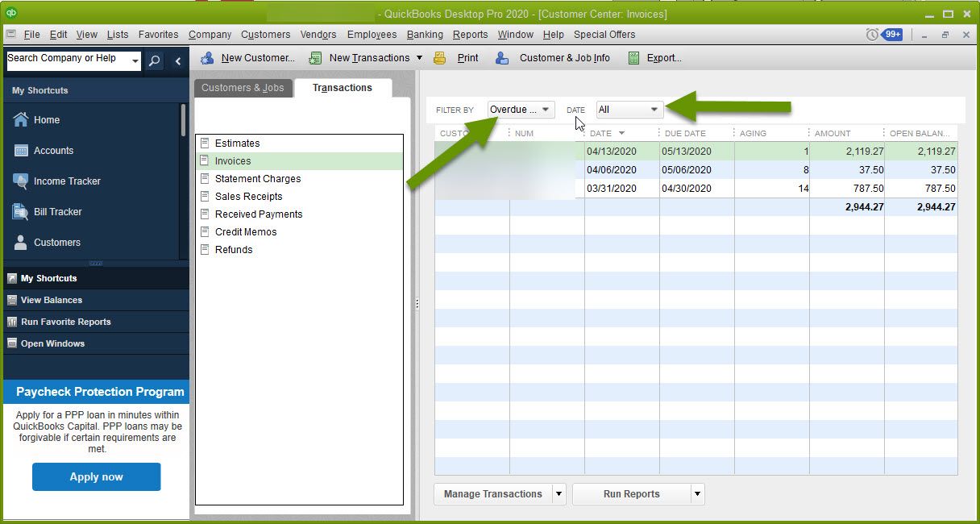Select Credit Memos transaction type
Image resolution: width=980 pixels, height=524 pixels.
(299, 232)
